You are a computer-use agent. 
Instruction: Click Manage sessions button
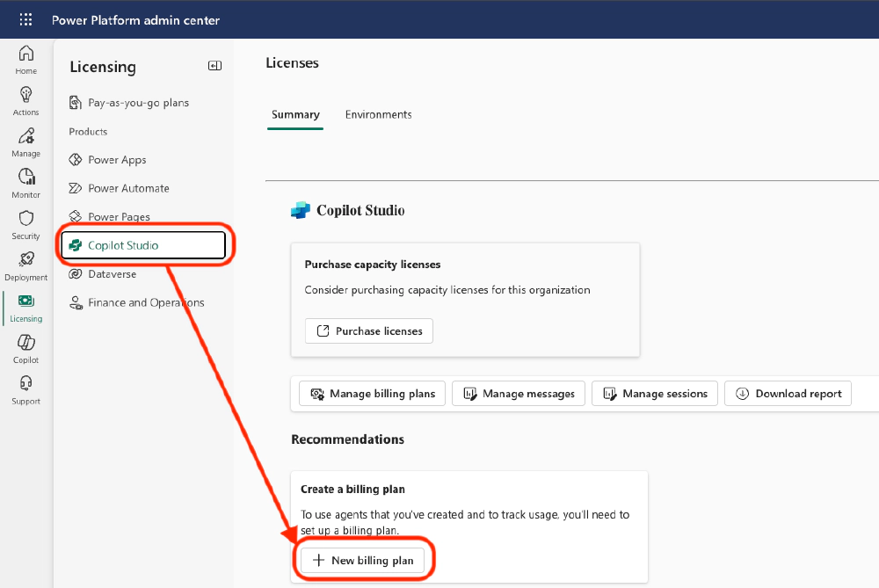click(x=655, y=394)
